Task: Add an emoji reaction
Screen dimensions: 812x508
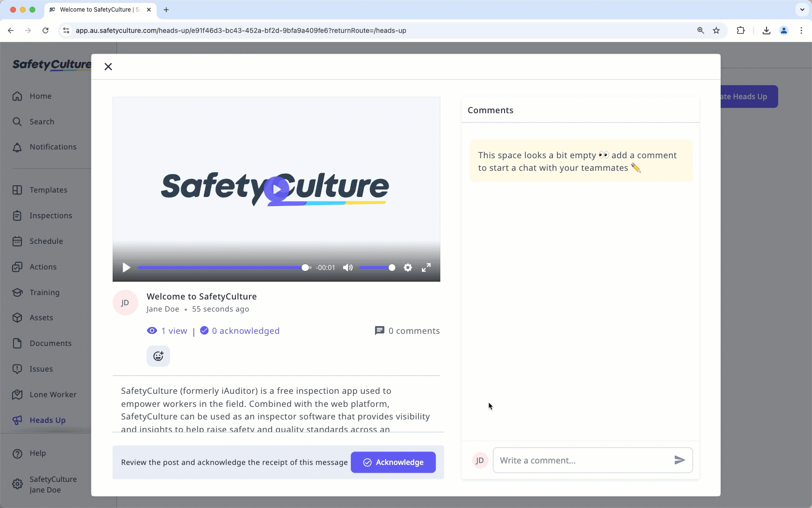Action: coord(158,356)
